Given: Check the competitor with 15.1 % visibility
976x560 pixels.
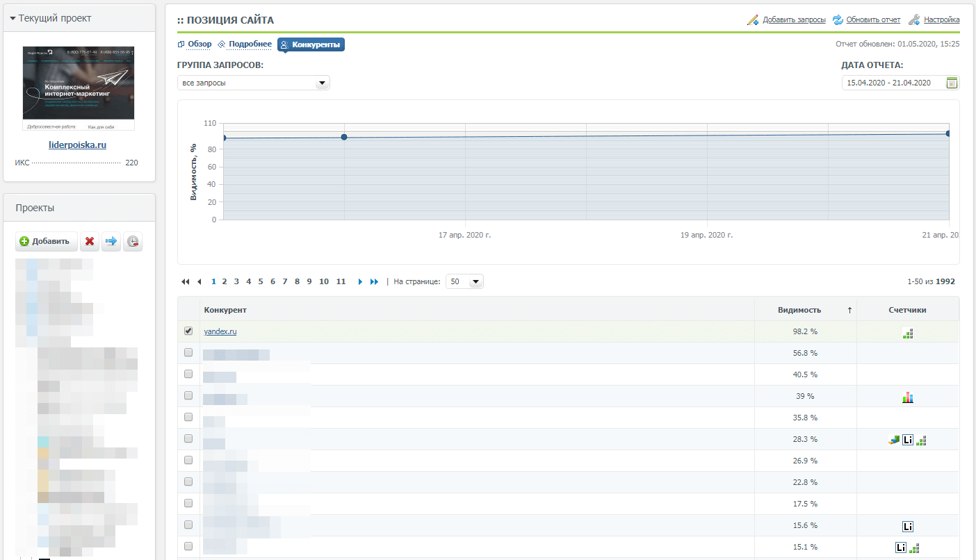Looking at the screenshot, I should (x=188, y=546).
